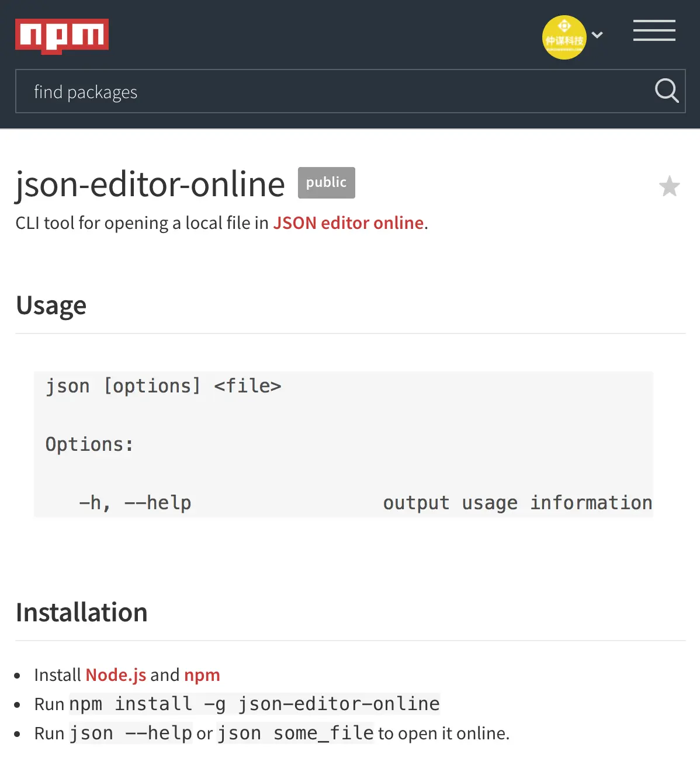Viewport: 700px width, 758px height.
Task: Submit search with the magnifier icon
Action: tap(666, 91)
